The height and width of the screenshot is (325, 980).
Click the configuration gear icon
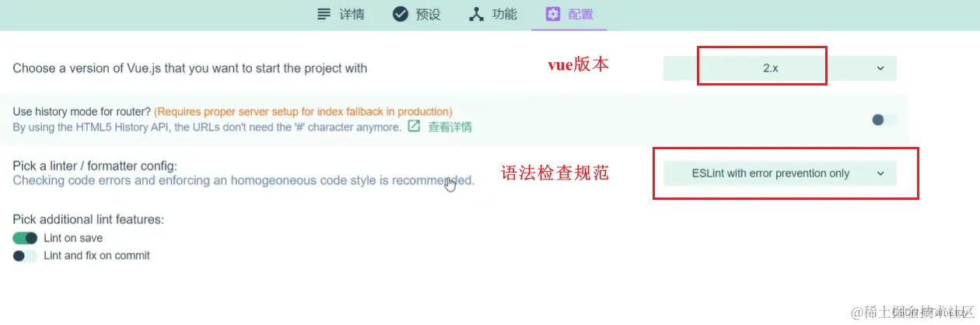tap(553, 14)
